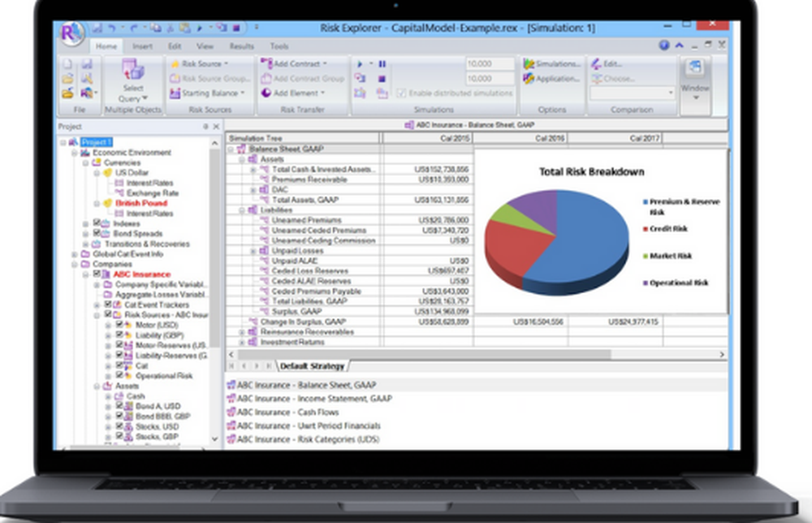Open ABC Insurance - Income Statement, GAAP
The width and height of the screenshot is (812, 523).
[314, 399]
